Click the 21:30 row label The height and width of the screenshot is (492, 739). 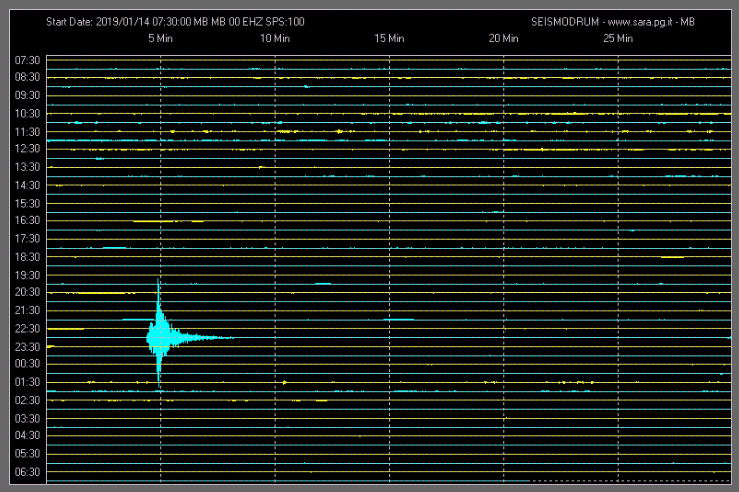(27, 310)
